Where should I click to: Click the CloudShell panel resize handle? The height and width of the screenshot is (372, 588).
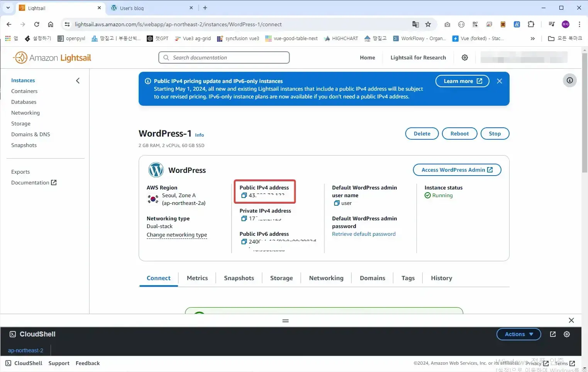tap(286, 321)
